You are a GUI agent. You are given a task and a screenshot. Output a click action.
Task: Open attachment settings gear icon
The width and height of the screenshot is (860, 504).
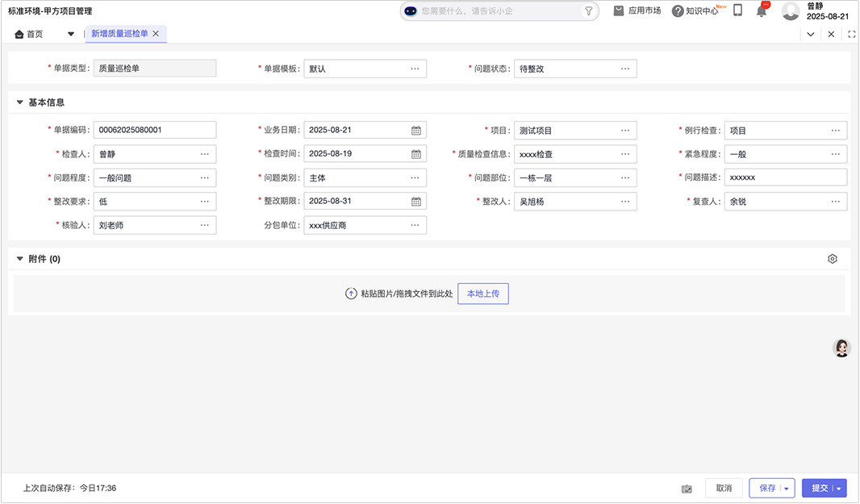click(x=833, y=259)
